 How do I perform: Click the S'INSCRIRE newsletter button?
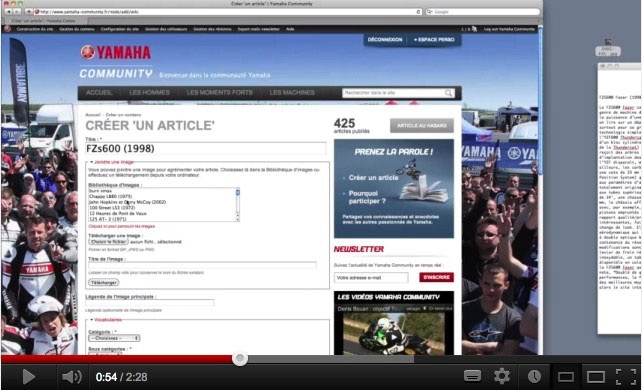436,277
